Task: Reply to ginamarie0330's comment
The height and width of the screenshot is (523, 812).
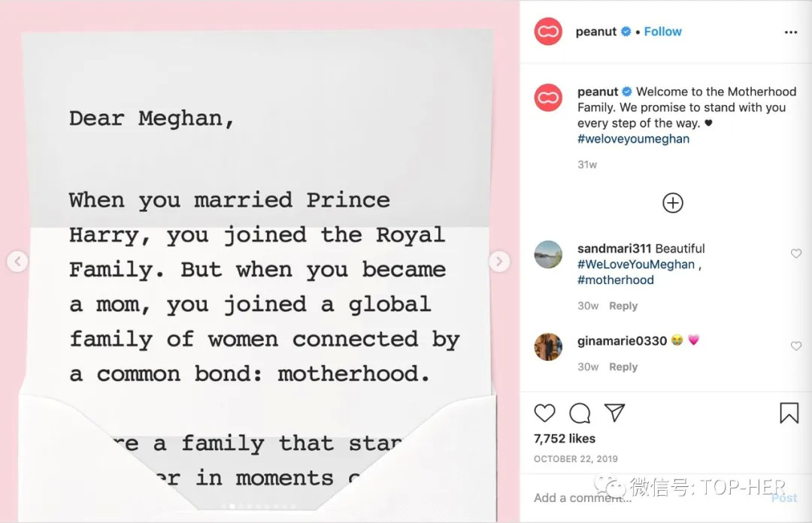Action: point(623,367)
